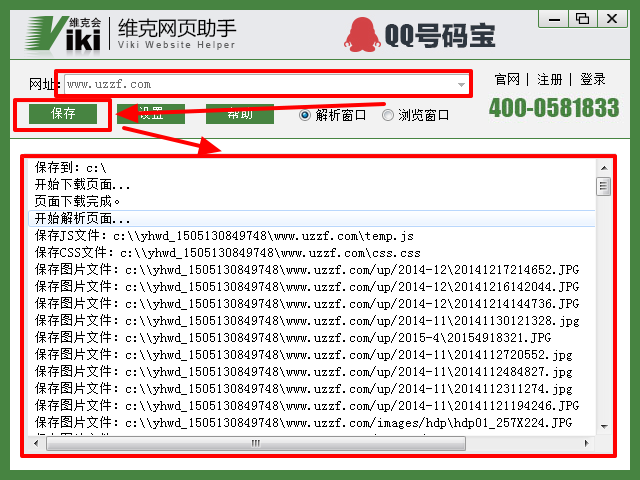Click the log scroll down arrow

point(604,427)
